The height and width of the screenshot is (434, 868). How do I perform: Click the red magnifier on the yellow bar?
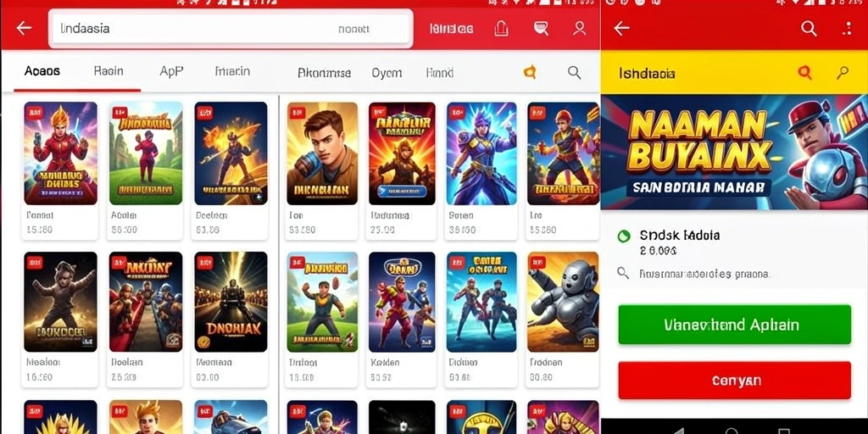pos(804,72)
